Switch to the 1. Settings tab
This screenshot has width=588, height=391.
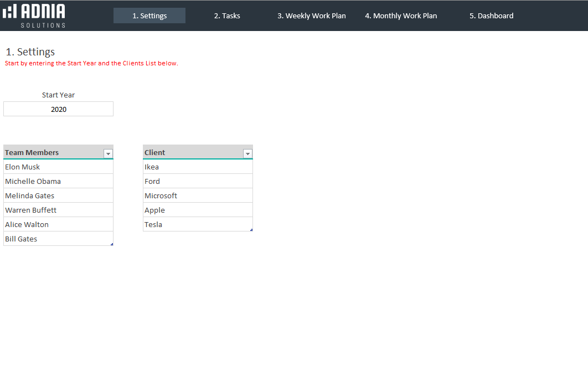pyautogui.click(x=149, y=16)
